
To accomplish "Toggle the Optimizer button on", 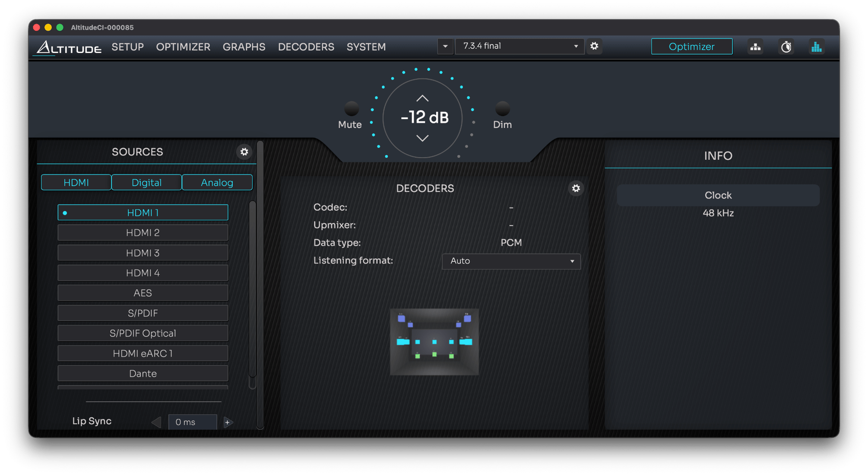I will 691,47.
